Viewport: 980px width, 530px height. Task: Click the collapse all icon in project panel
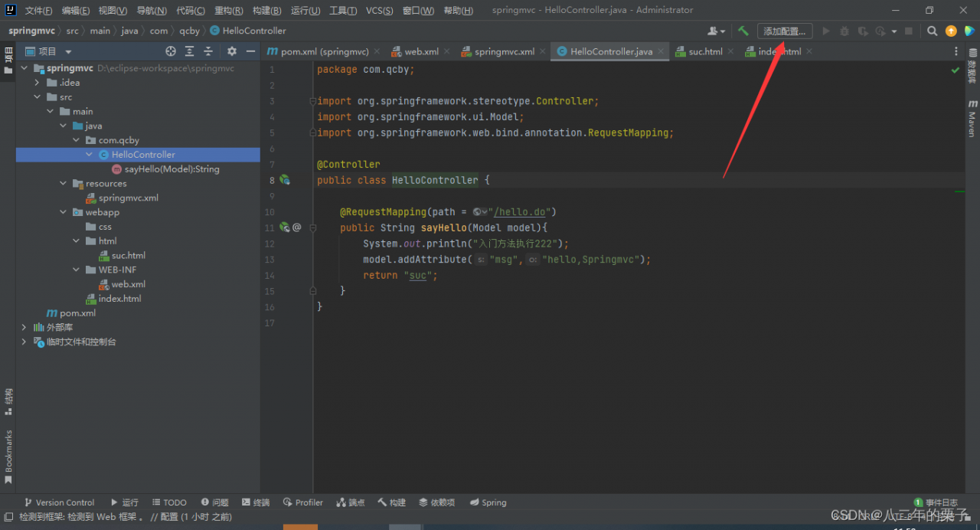[207, 51]
